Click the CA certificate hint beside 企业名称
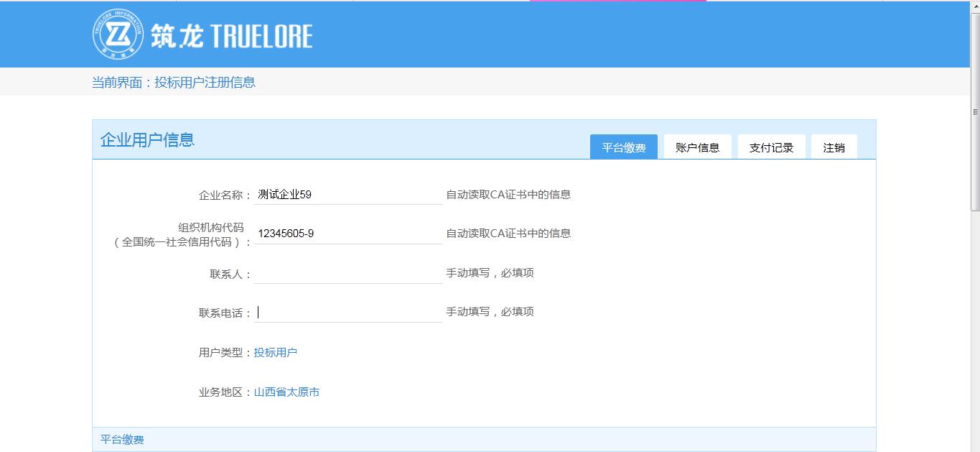Image resolution: width=980 pixels, height=452 pixels. (x=508, y=195)
